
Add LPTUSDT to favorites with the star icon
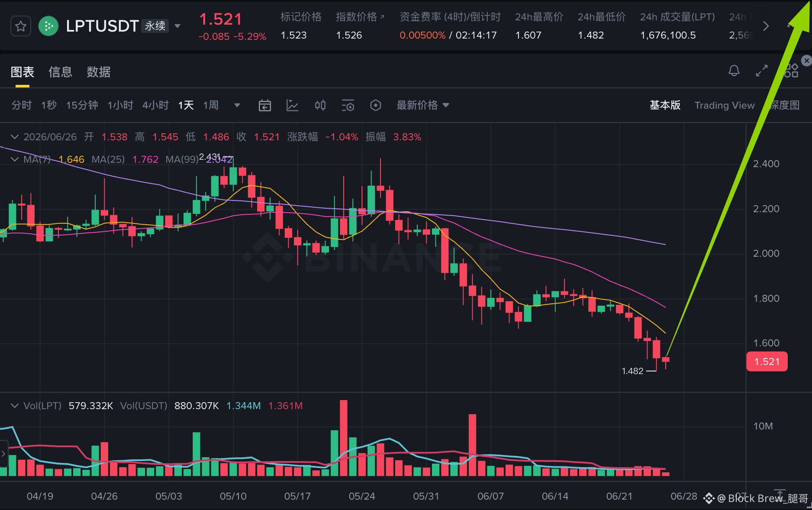pos(20,26)
